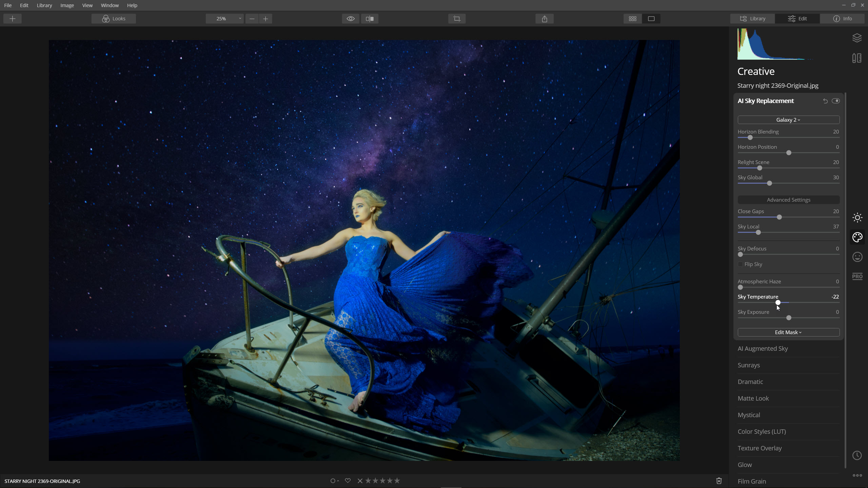Screen dimensions: 868x488
Task: Open the Image menu
Action: click(x=67, y=5)
